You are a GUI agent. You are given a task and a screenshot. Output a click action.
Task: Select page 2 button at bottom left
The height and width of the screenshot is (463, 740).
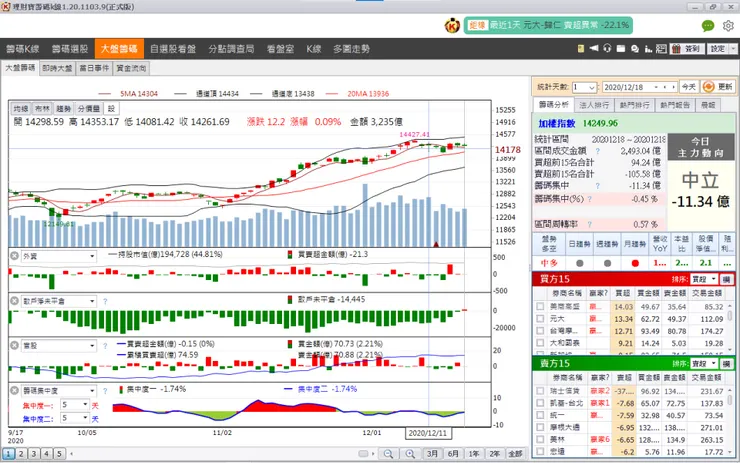click(21, 454)
